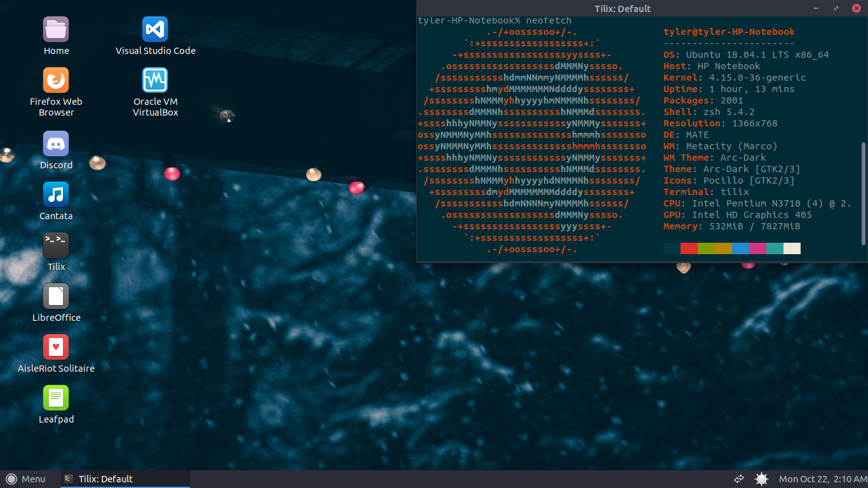Close the Tilix window
The width and height of the screenshot is (868, 488).
coord(855,8)
